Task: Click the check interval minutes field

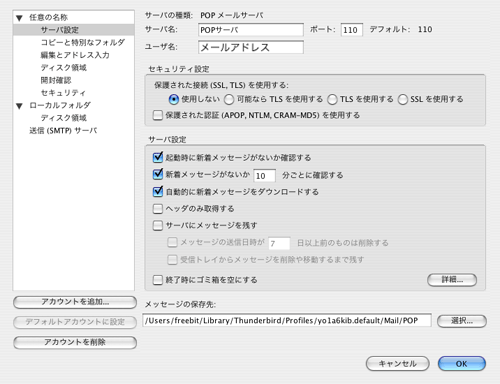Action: 264,176
